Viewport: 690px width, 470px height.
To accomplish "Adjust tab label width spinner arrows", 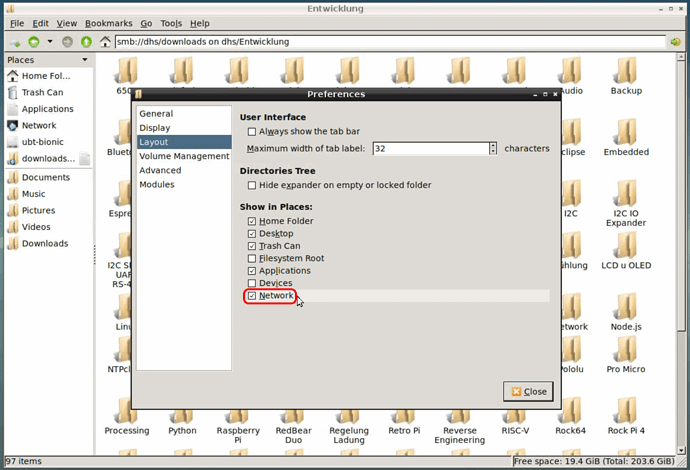I will [493, 149].
